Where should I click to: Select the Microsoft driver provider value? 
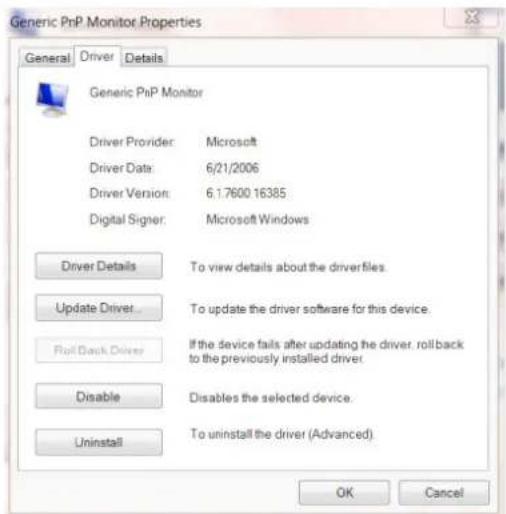[231, 142]
